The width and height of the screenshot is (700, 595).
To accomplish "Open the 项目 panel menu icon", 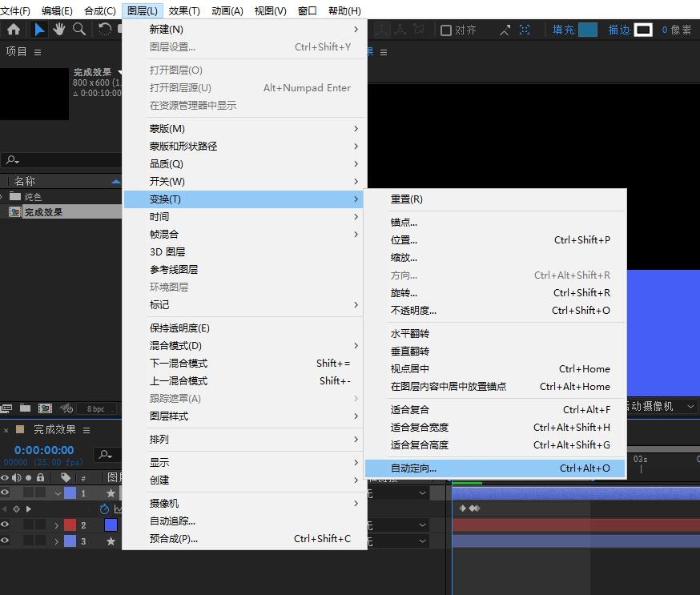I will pyautogui.click(x=38, y=53).
